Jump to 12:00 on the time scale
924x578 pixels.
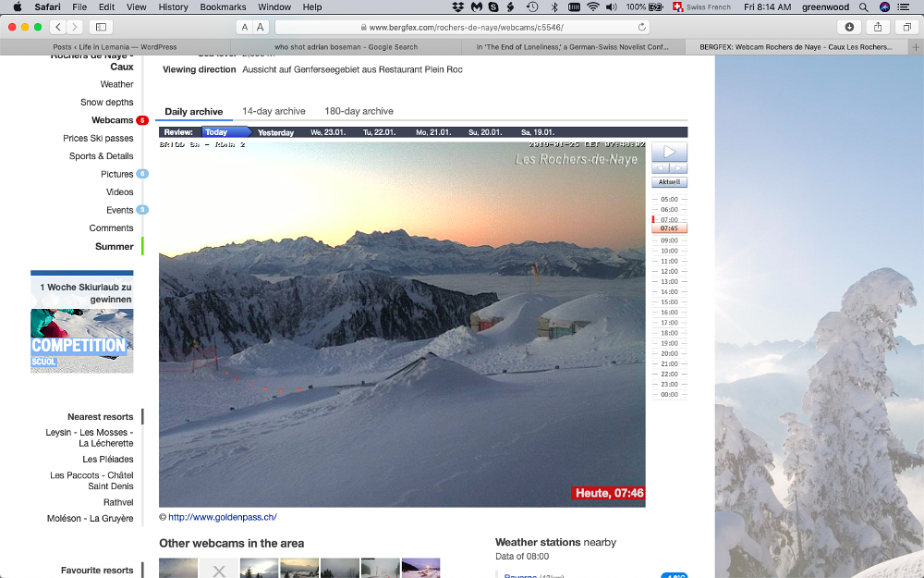669,271
